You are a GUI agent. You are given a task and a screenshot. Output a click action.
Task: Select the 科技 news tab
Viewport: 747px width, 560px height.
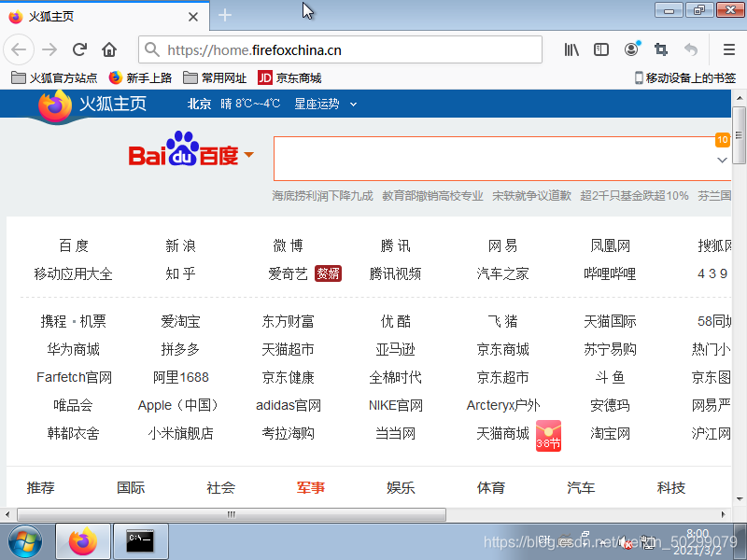click(x=670, y=487)
